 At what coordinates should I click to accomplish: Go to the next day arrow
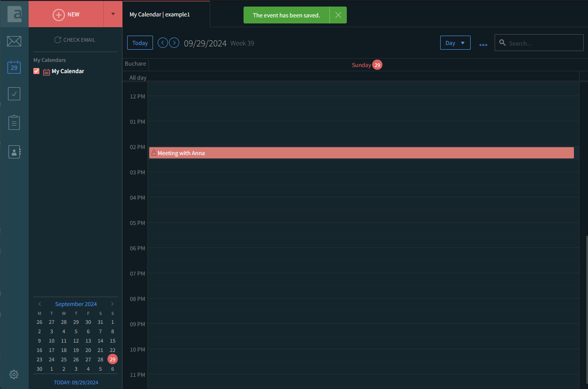(x=174, y=43)
